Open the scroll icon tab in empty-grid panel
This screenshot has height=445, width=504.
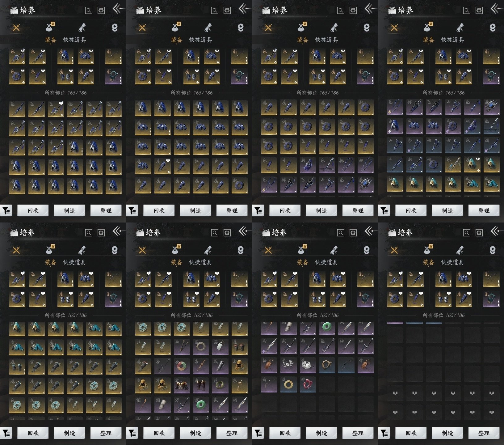click(x=460, y=250)
